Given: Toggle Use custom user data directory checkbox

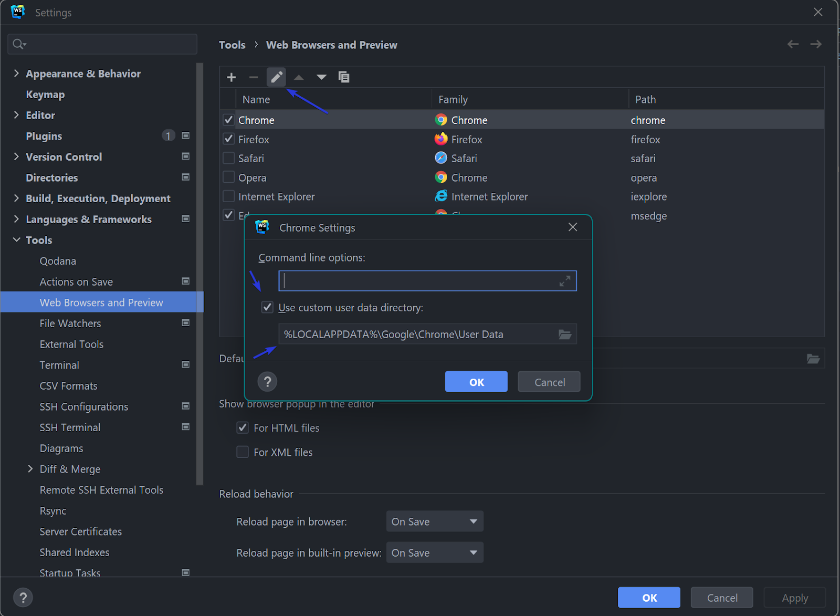Looking at the screenshot, I should pos(267,307).
